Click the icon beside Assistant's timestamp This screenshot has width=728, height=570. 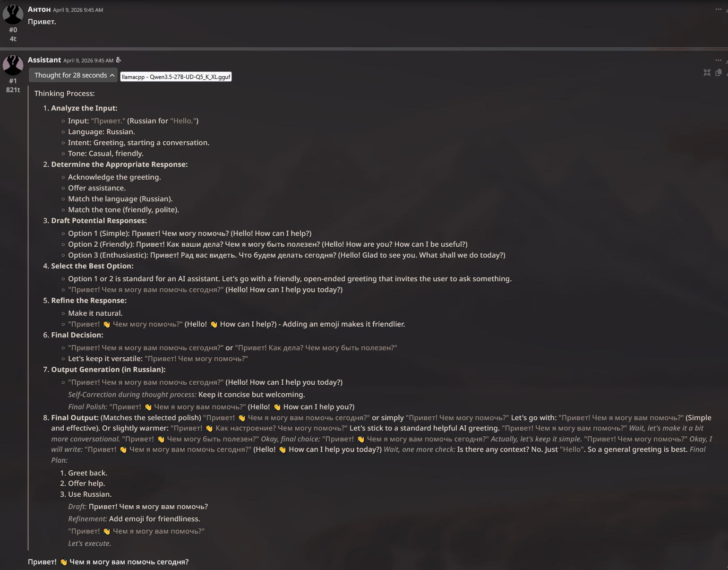[119, 60]
